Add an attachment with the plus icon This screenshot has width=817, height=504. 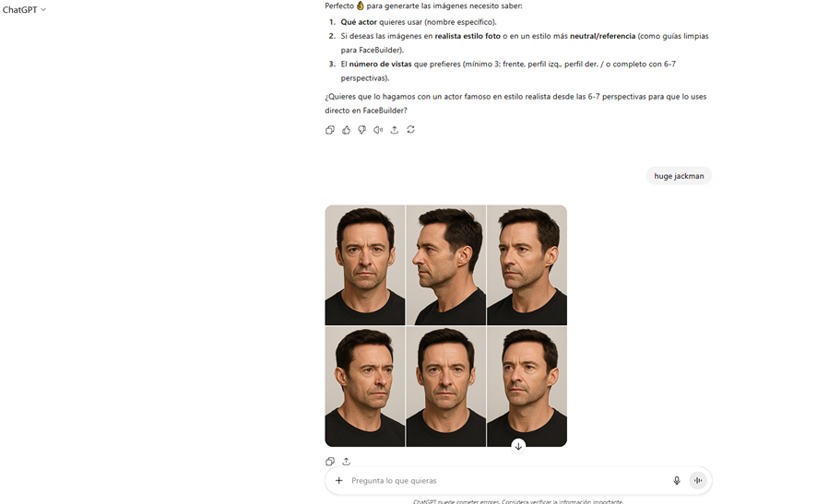(x=338, y=481)
